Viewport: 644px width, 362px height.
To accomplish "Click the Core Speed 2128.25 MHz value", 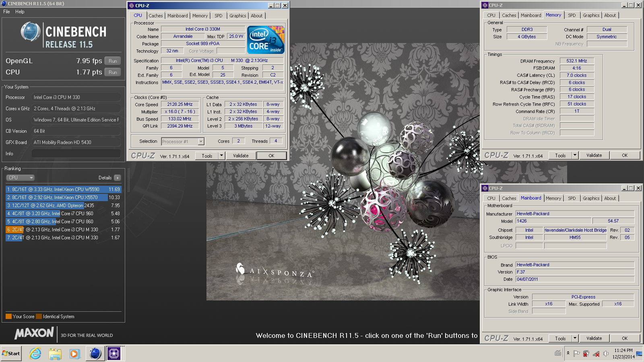I will coord(180,105).
